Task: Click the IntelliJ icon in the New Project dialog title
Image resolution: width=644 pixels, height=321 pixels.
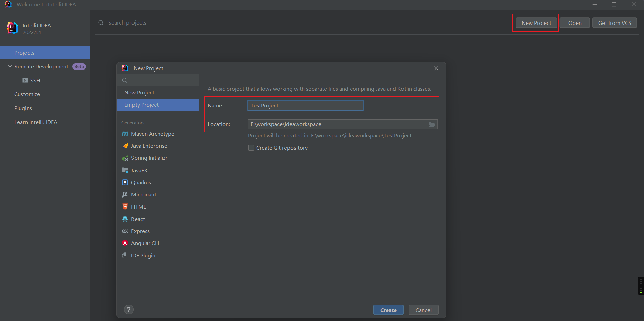Action: tap(125, 68)
